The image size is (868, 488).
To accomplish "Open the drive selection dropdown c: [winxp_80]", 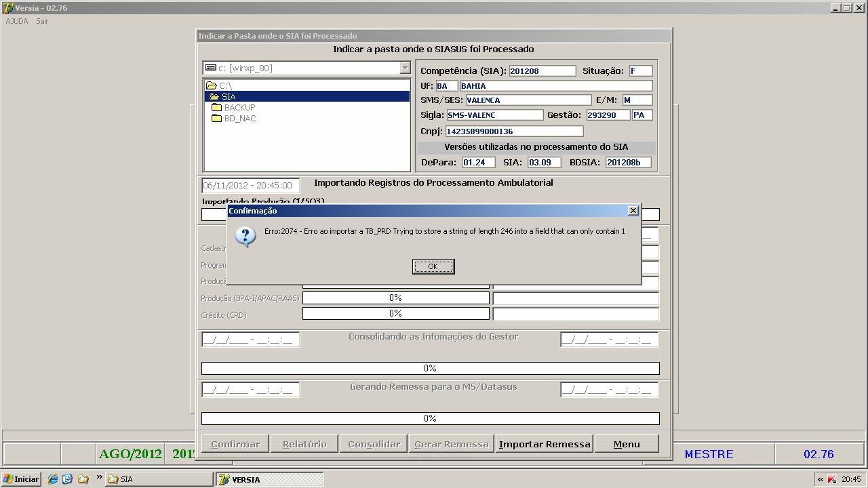I will pos(405,68).
